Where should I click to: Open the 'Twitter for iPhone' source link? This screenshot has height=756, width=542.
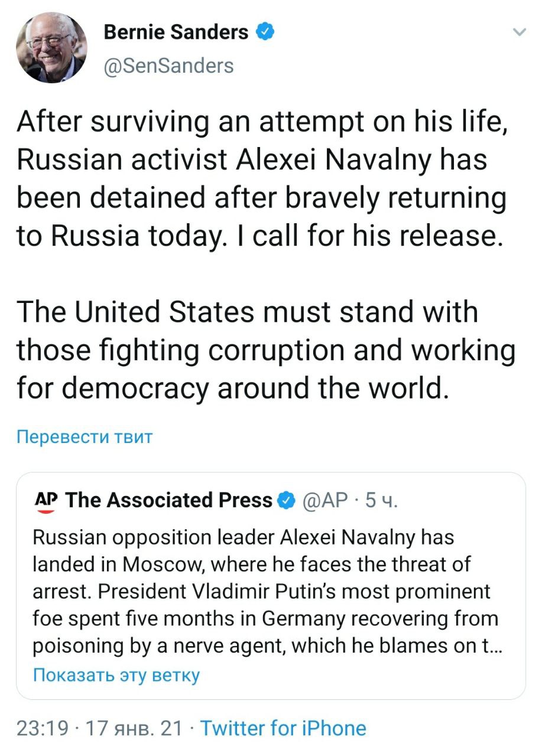[x=283, y=728]
